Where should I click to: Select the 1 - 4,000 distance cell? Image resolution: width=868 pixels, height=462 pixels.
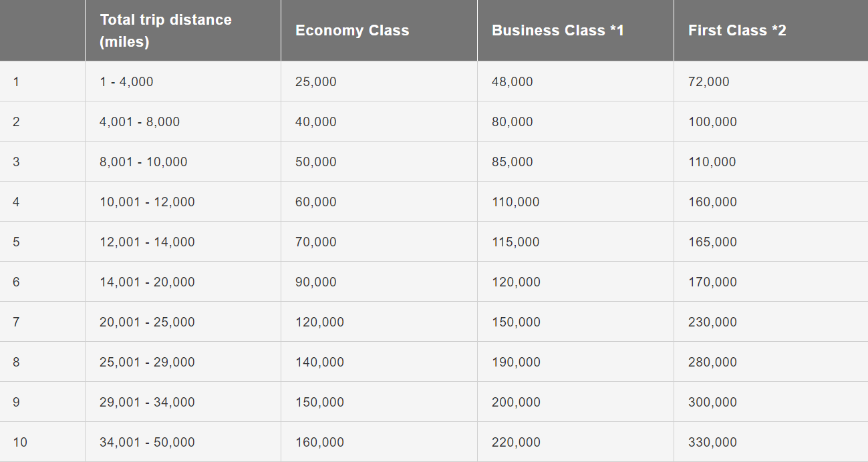tap(126, 81)
